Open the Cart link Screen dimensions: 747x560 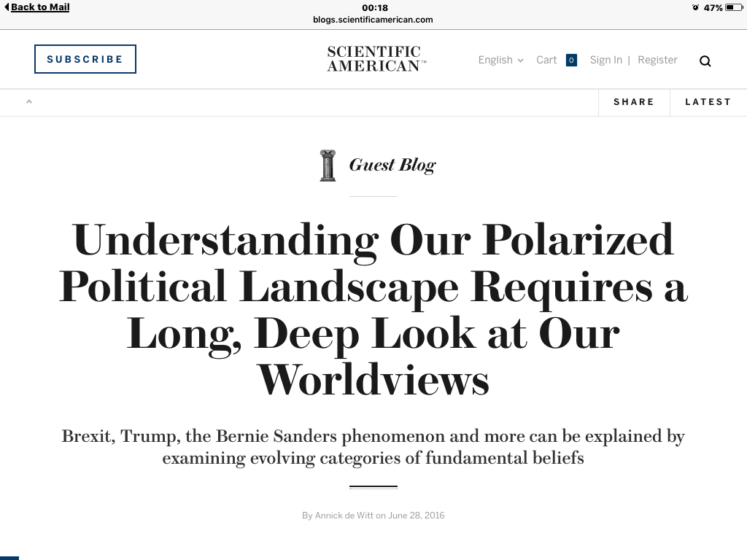[x=546, y=60]
